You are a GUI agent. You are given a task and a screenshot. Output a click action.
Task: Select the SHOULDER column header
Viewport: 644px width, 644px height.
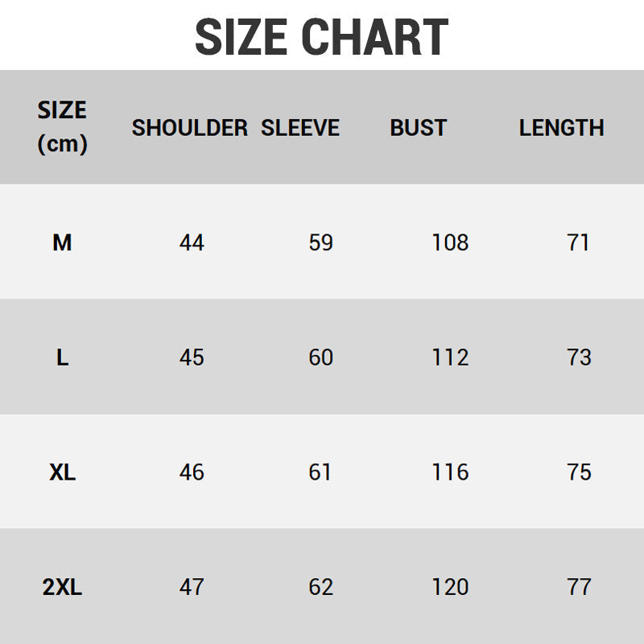pos(190,128)
